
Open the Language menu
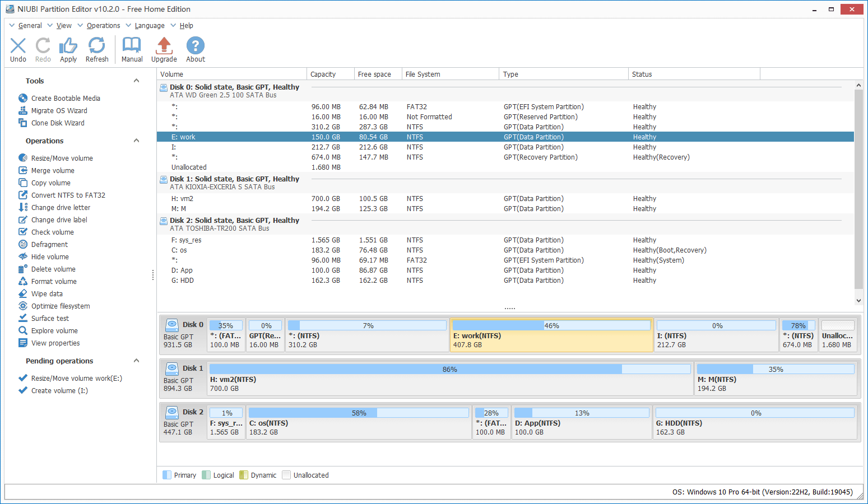click(x=149, y=26)
